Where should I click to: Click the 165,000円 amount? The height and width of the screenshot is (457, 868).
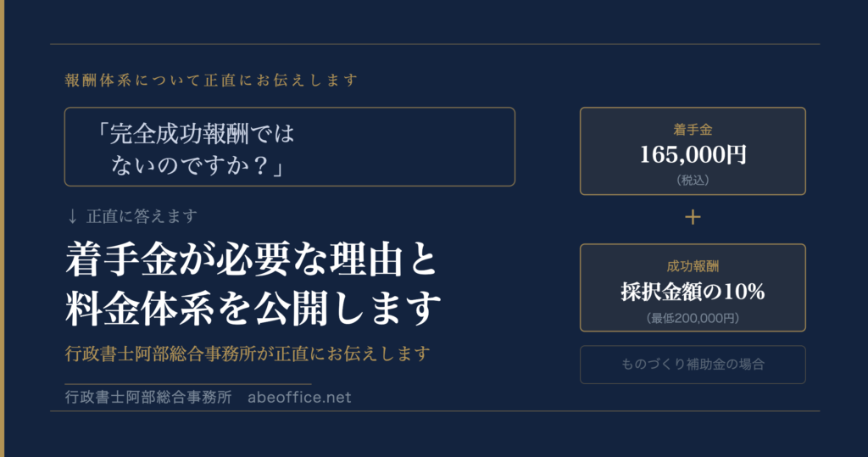[x=693, y=154]
